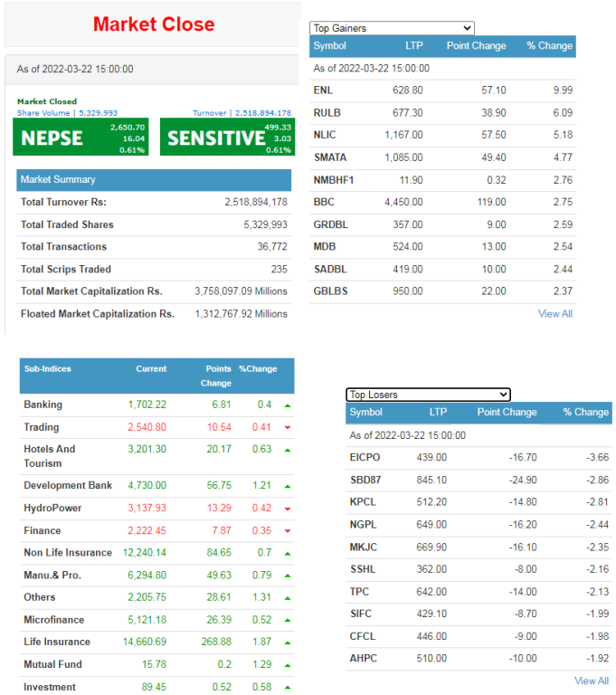
Task: Select NGPL symbol in losers table
Action: (x=363, y=525)
